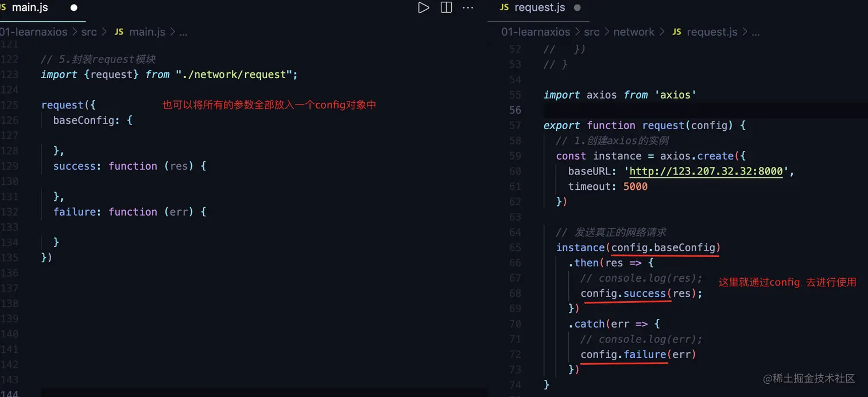The height and width of the screenshot is (397, 868).
Task: Click line number 65 in request.js
Action: [515, 247]
